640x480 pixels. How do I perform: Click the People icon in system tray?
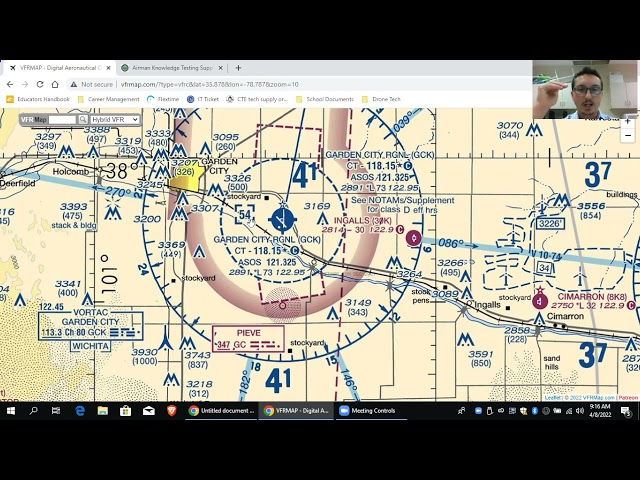tap(461, 411)
